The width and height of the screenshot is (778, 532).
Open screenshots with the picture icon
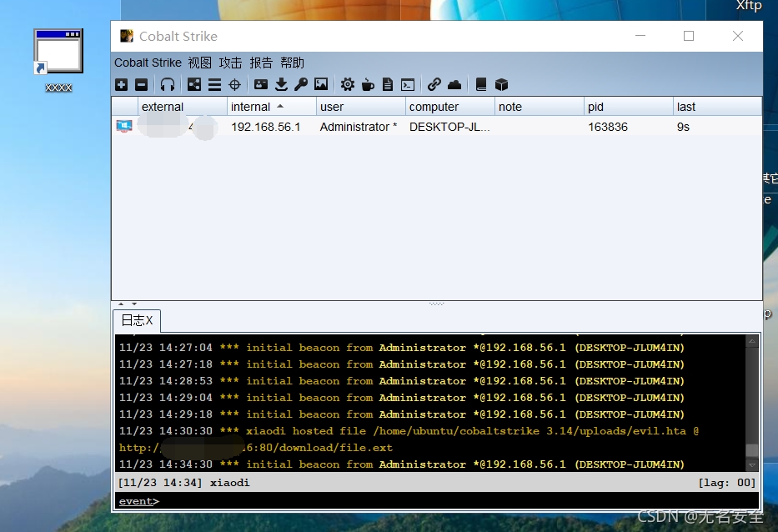pyautogui.click(x=321, y=84)
